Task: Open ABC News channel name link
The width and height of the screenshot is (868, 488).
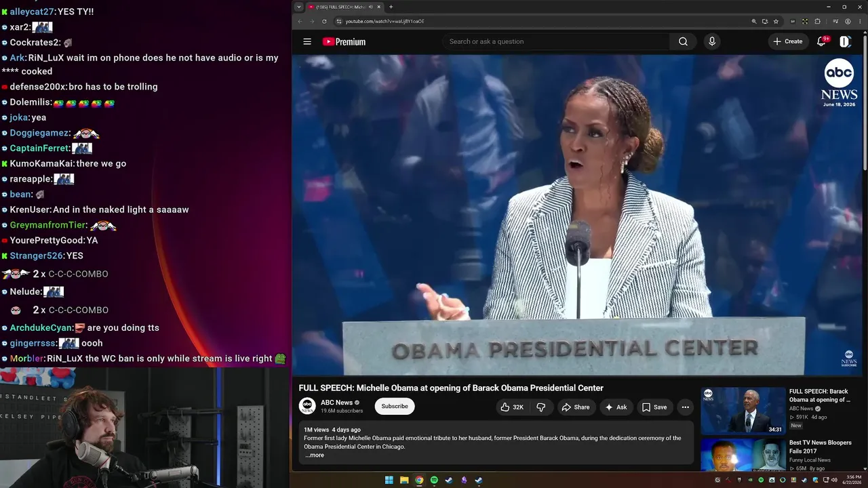Action: (336, 403)
